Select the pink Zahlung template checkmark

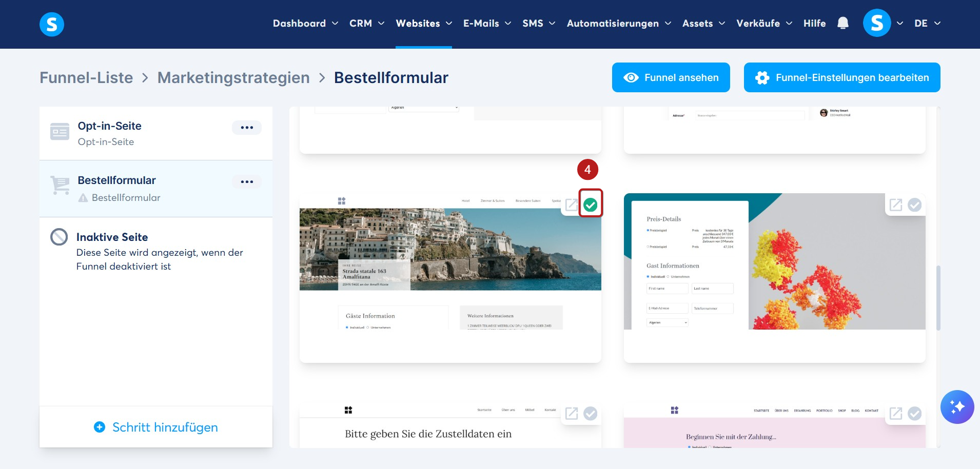click(x=915, y=414)
